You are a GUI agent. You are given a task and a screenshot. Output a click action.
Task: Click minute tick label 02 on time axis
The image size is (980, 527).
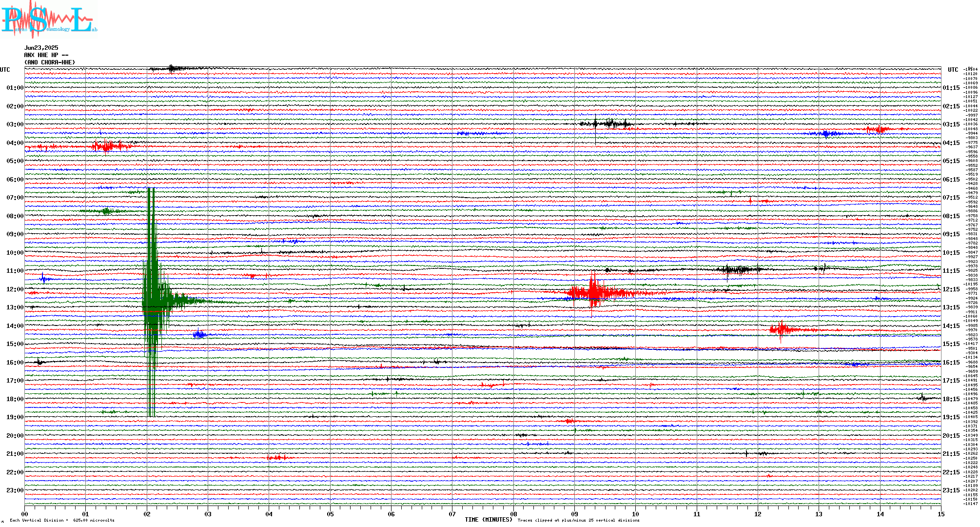click(x=147, y=514)
